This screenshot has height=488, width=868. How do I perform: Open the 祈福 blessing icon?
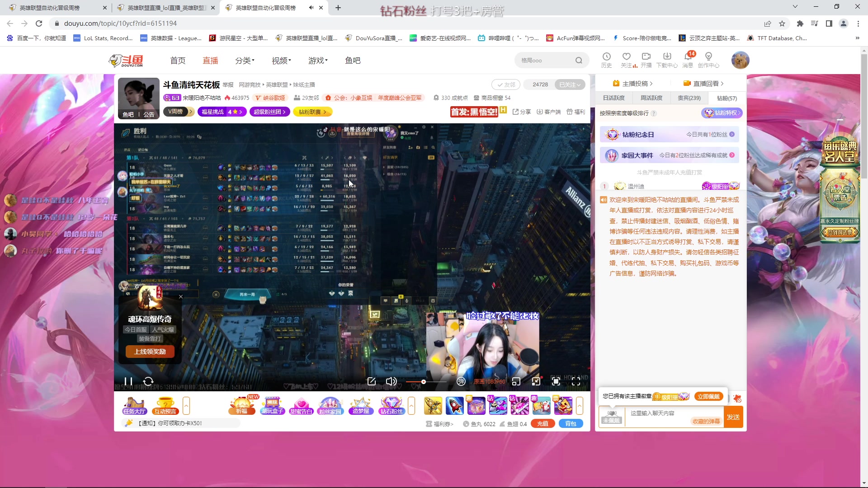point(242,405)
